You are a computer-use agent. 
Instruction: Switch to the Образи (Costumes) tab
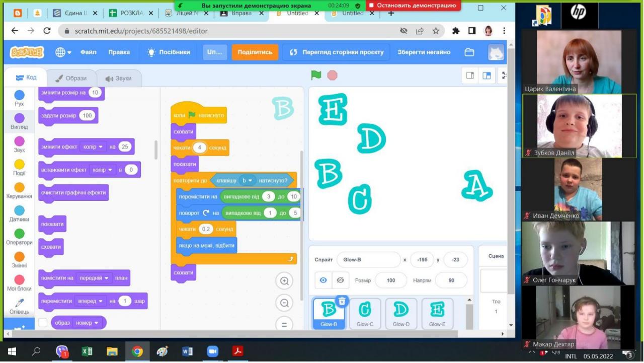pos(70,79)
